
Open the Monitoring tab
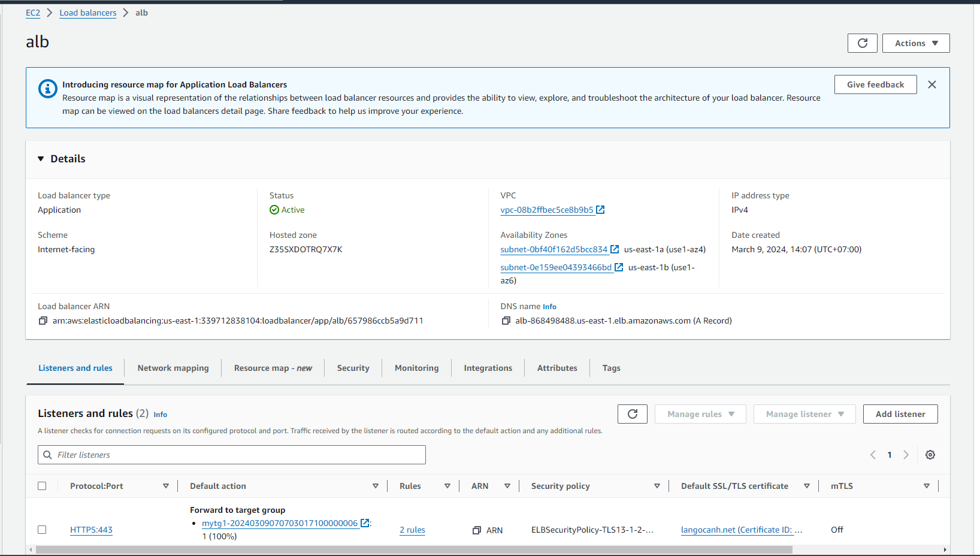(416, 368)
